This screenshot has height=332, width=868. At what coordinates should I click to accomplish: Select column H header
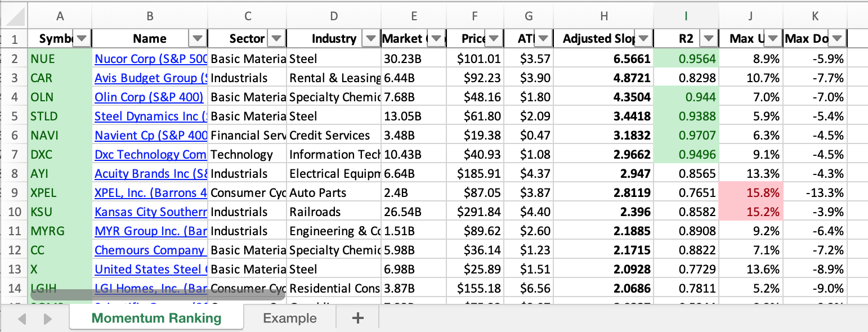click(603, 17)
